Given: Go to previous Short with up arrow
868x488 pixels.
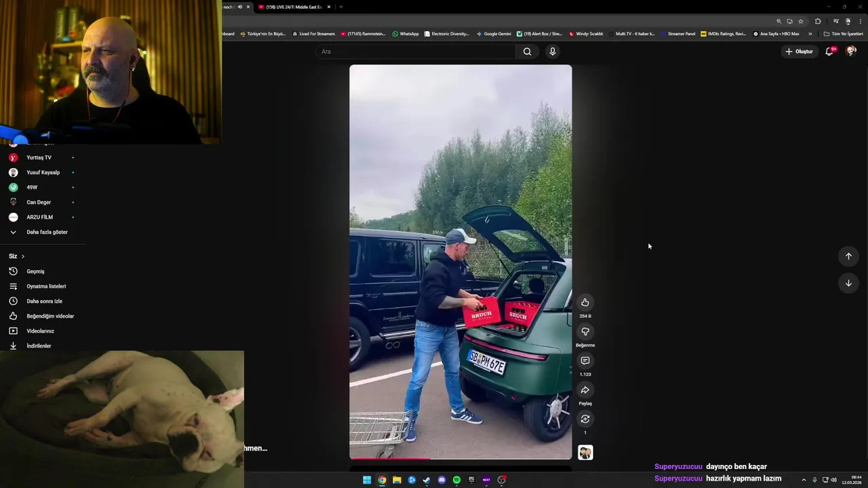Looking at the screenshot, I should 848,256.
